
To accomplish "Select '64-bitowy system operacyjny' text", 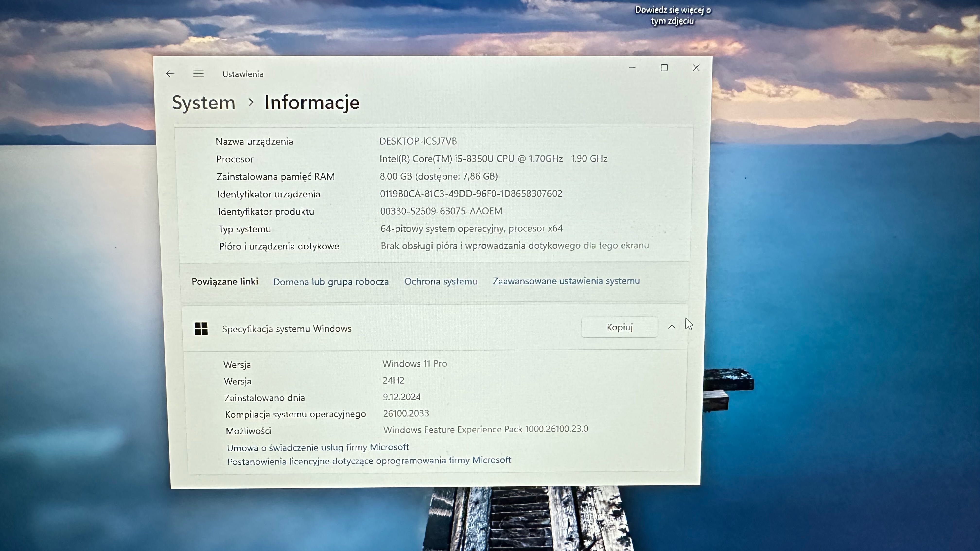I will 471,229.
